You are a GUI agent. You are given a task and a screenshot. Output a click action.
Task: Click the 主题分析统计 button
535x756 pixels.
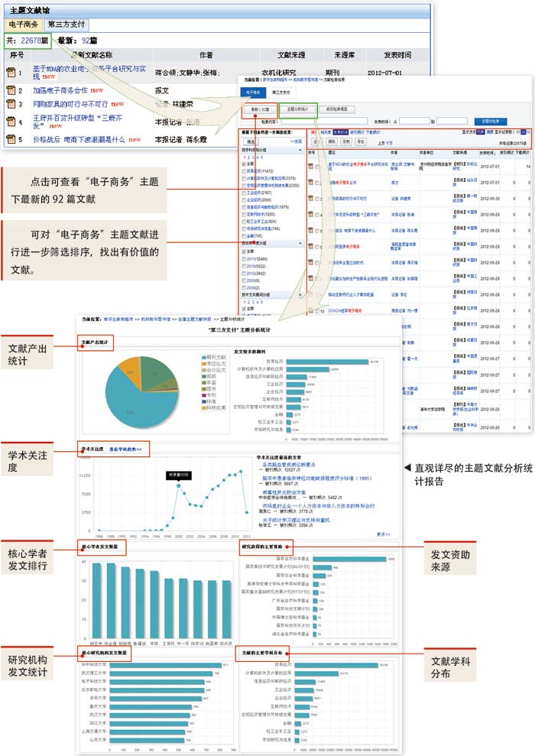(x=298, y=109)
